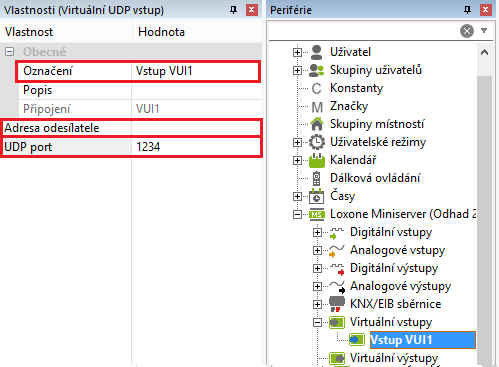Select Skupiny uživatelů in the tree

tap(376, 70)
